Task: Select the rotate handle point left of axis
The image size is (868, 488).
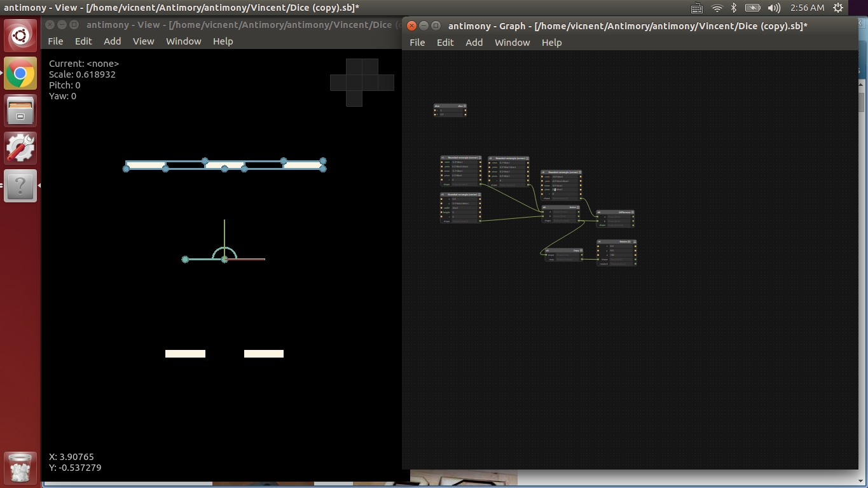Action: pos(185,259)
